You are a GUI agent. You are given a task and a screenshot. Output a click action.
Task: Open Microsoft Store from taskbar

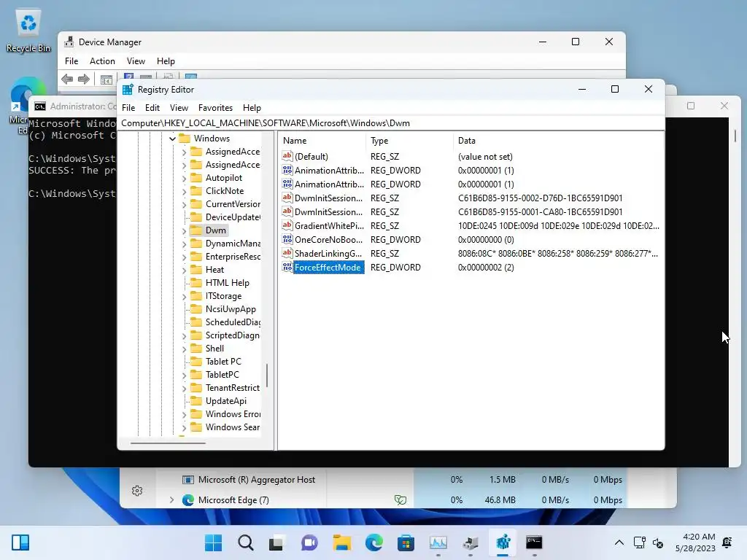(406, 542)
